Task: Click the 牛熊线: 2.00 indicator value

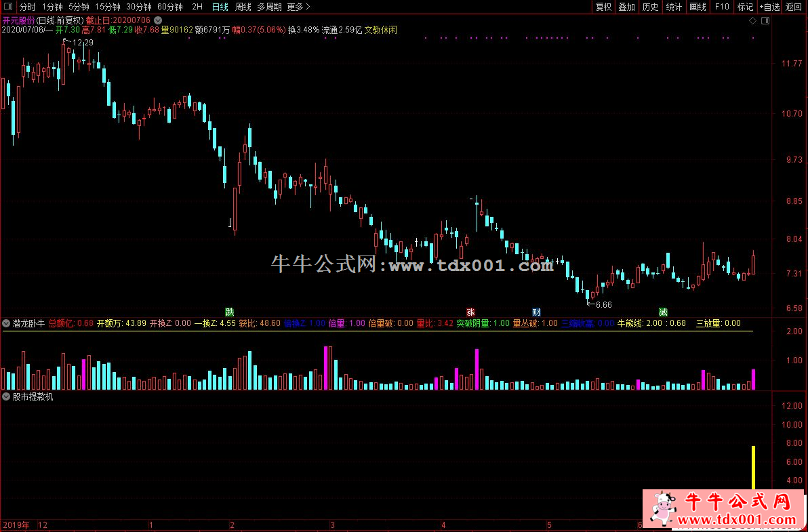Action: (x=639, y=323)
